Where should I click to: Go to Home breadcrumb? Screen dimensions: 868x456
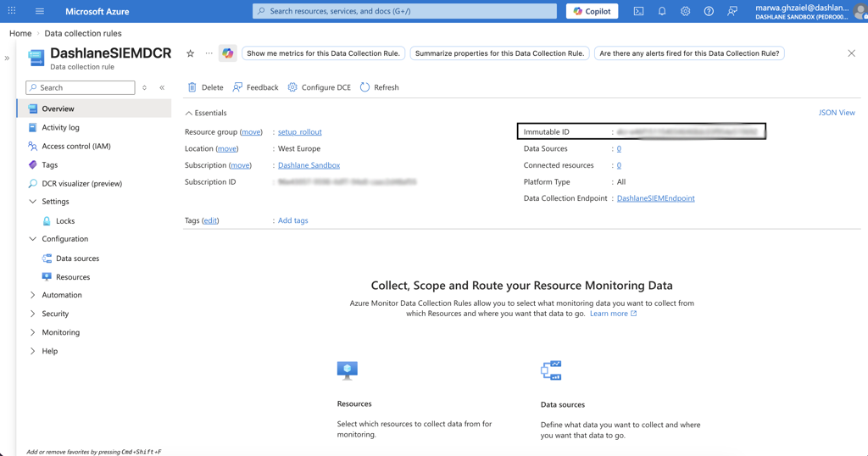[20, 33]
